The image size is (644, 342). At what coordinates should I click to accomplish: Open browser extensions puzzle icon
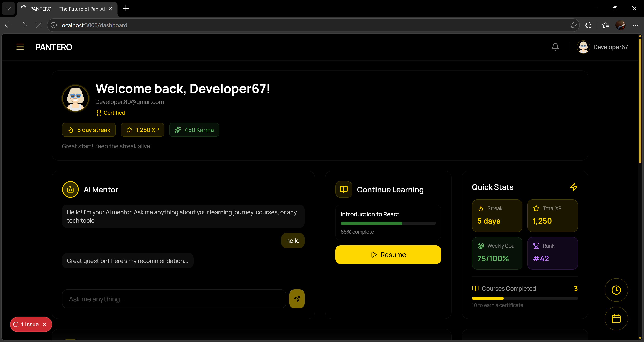588,25
